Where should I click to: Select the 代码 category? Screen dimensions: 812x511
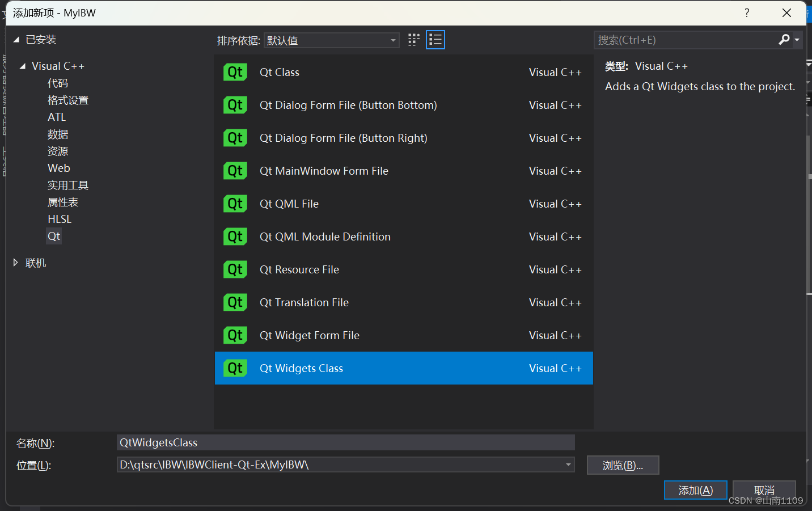click(x=58, y=83)
